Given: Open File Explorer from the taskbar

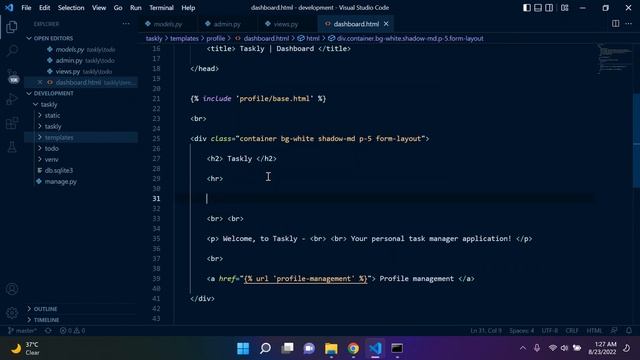Looking at the screenshot, I should [331, 349].
